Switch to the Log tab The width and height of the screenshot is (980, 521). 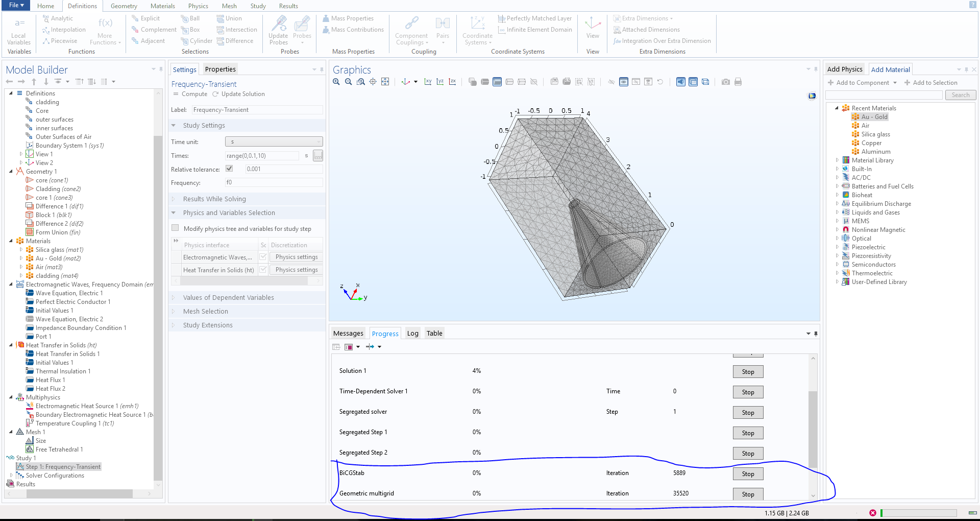412,334
